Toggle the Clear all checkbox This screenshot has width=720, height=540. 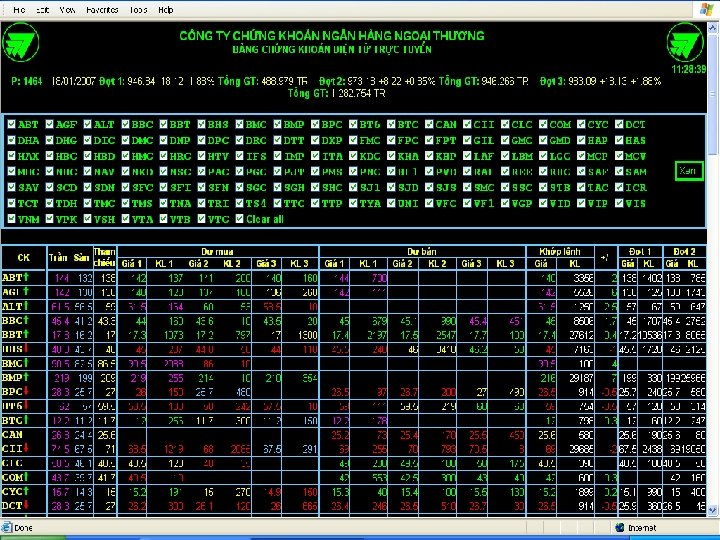click(x=239, y=219)
